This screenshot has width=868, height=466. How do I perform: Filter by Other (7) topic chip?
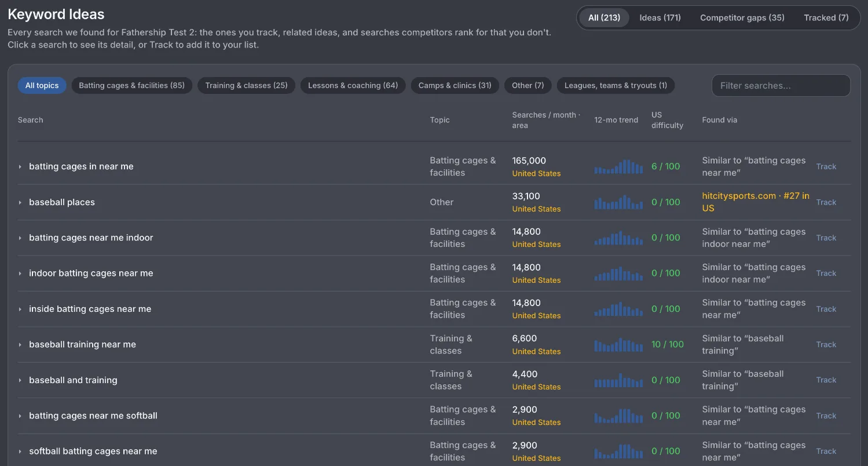pyautogui.click(x=528, y=85)
